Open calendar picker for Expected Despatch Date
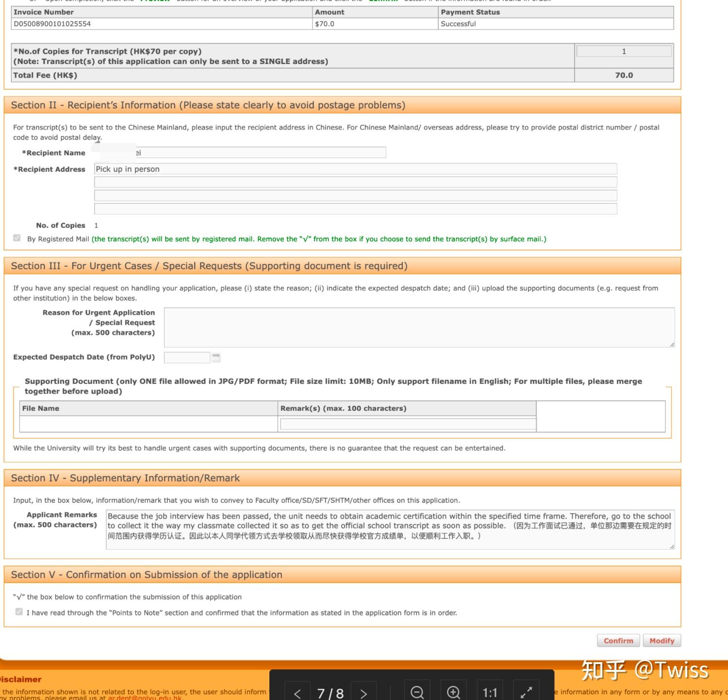This screenshot has height=700, width=728. click(x=216, y=358)
